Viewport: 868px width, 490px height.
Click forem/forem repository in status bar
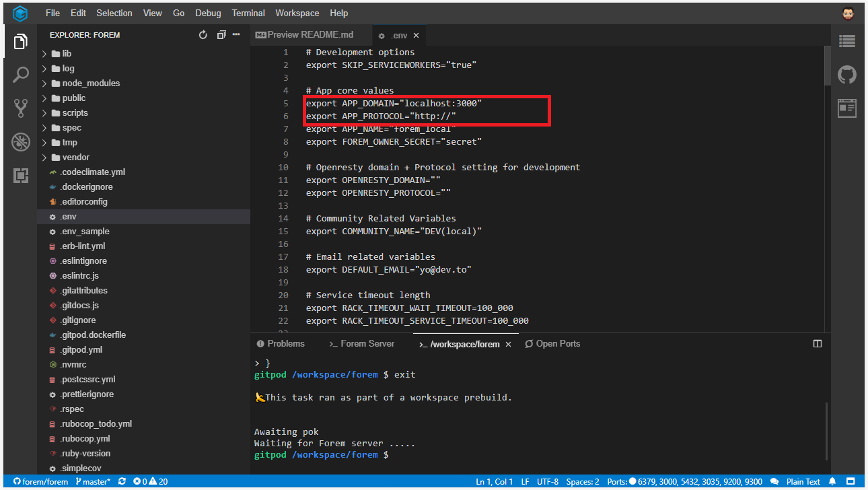[41, 481]
